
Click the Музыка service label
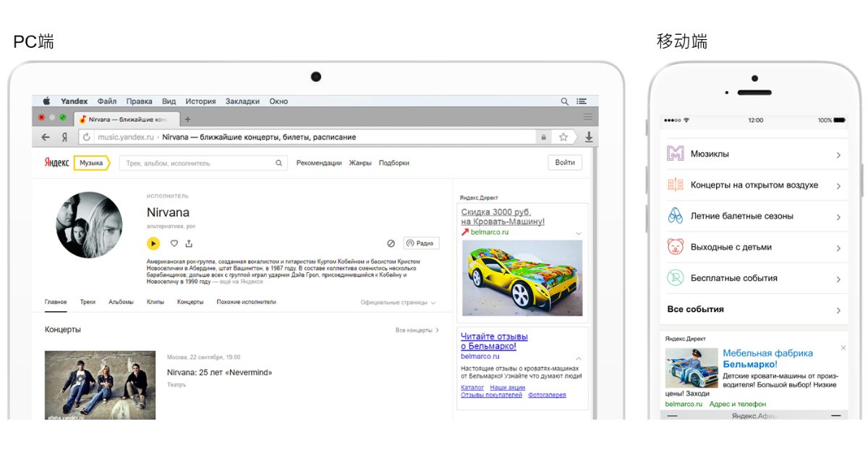coord(91,163)
